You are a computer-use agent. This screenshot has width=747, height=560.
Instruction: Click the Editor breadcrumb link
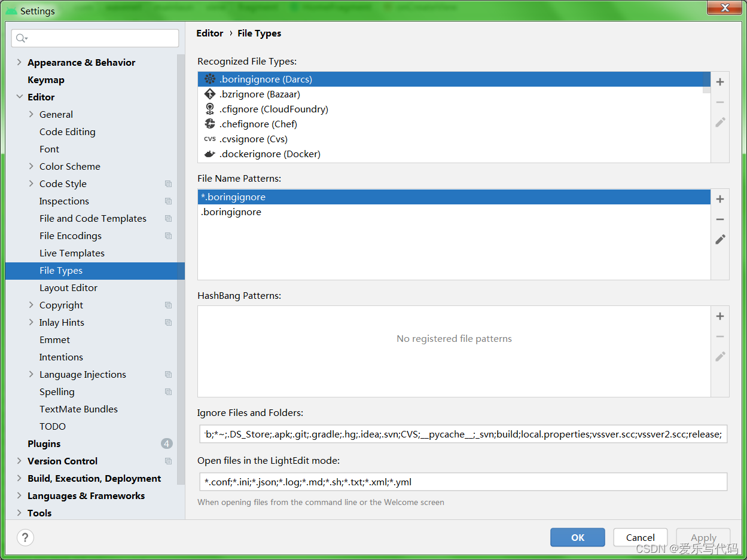[x=210, y=33]
